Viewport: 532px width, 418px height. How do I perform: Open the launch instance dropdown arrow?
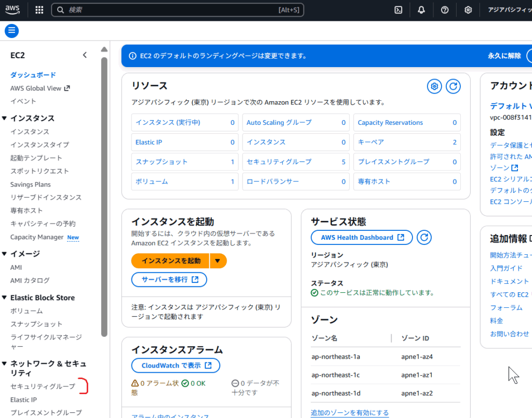point(218,261)
